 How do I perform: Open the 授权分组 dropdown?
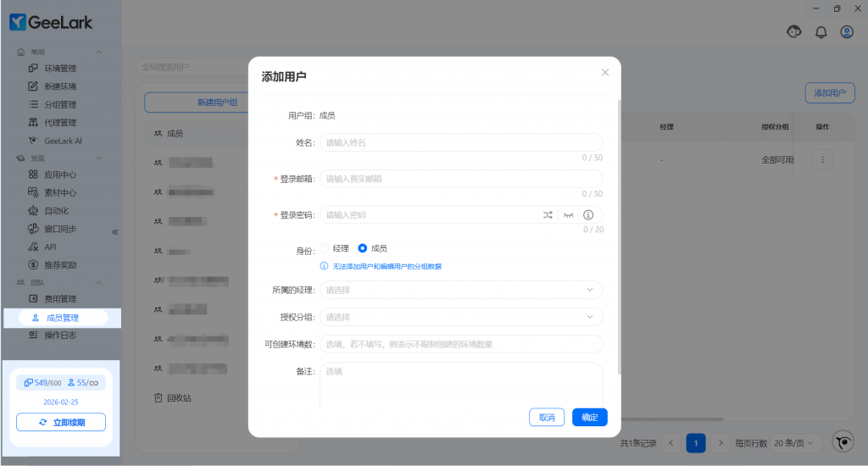click(x=461, y=317)
